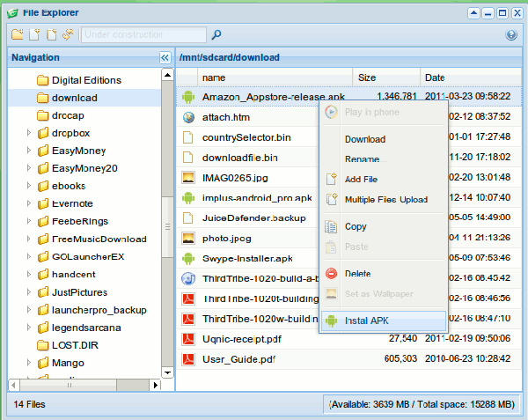Click the PDF icon for User_Guide.pdf
The image size is (528, 420).
tap(187, 359)
